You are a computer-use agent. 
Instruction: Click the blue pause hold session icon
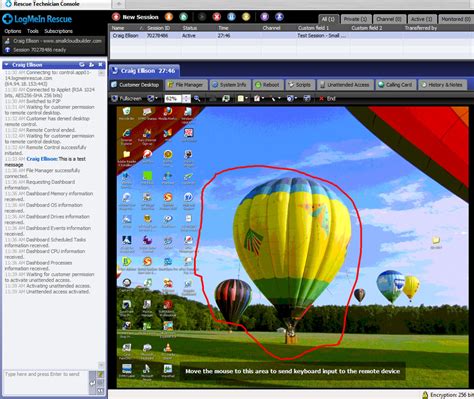click(231, 17)
